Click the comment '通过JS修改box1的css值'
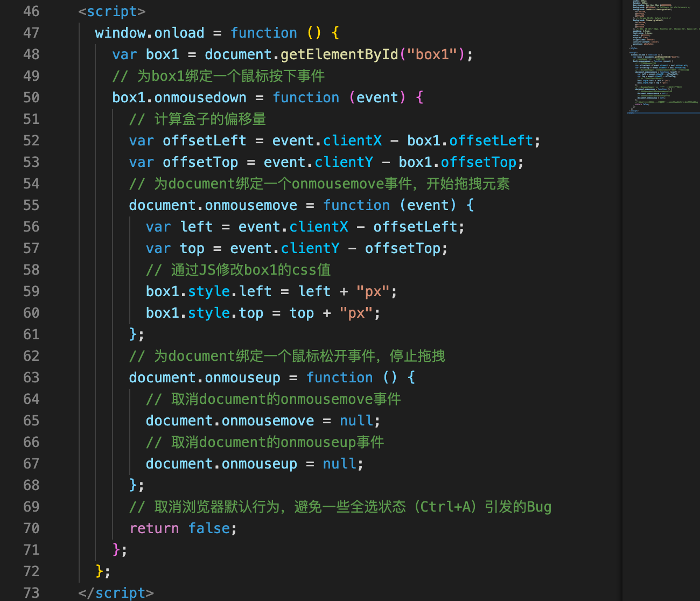 pyautogui.click(x=239, y=270)
